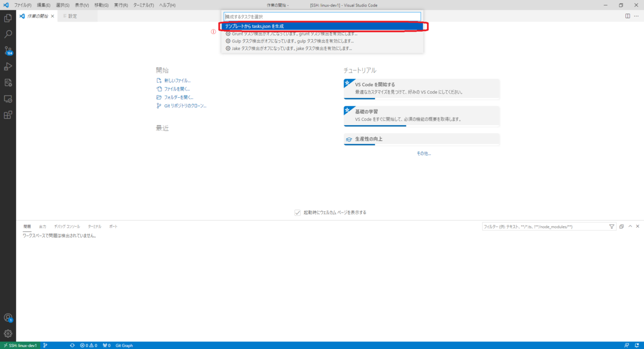Click the その他... link under tutorials
The width and height of the screenshot is (644, 349).
point(424,154)
